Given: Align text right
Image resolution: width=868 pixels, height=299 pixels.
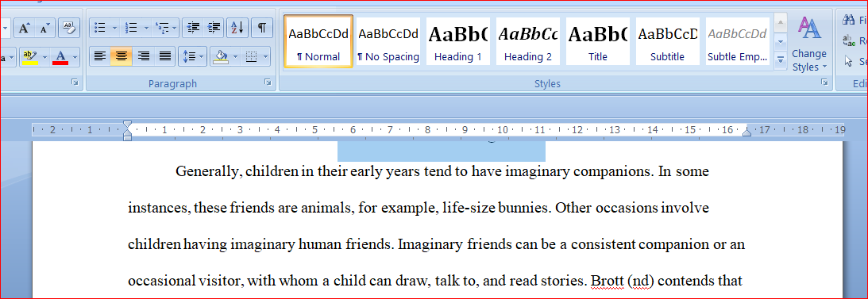Looking at the screenshot, I should (x=144, y=56).
